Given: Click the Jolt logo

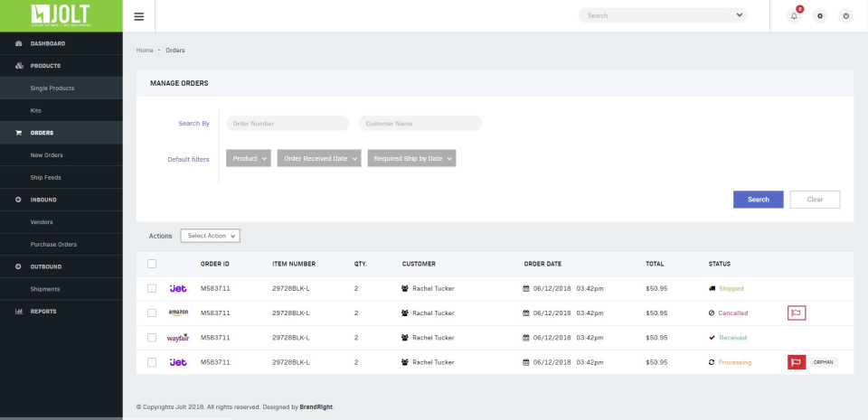Looking at the screenshot, I should click(x=61, y=15).
